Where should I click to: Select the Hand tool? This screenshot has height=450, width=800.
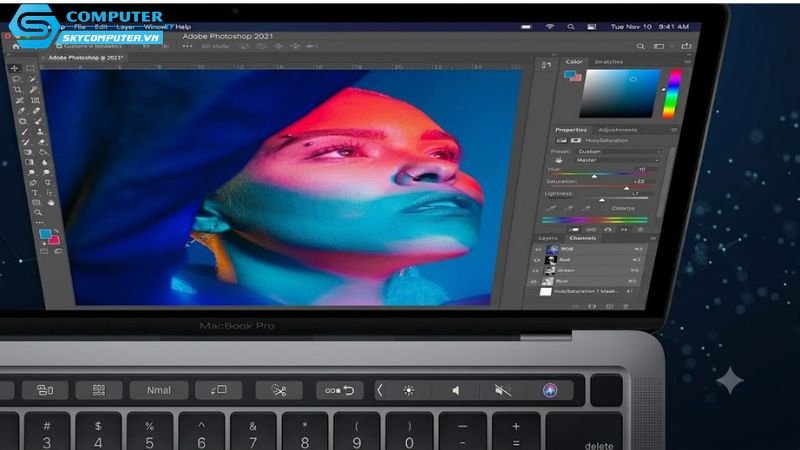51,203
